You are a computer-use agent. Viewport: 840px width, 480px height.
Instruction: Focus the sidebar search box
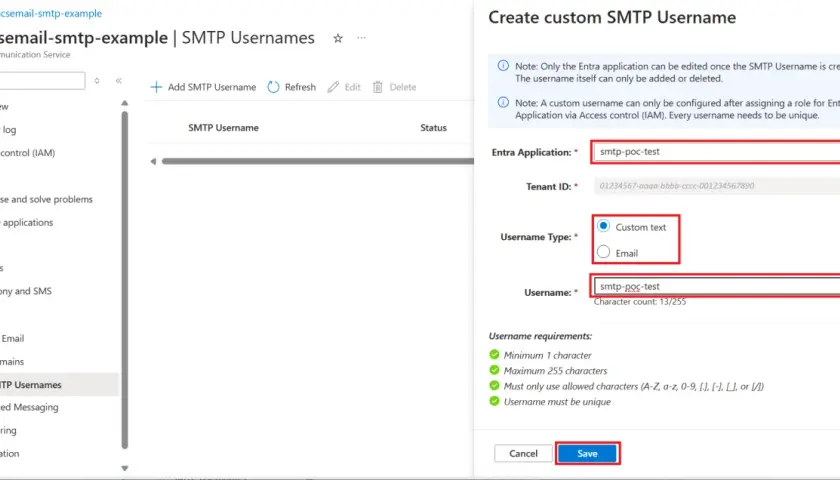click(x=42, y=81)
